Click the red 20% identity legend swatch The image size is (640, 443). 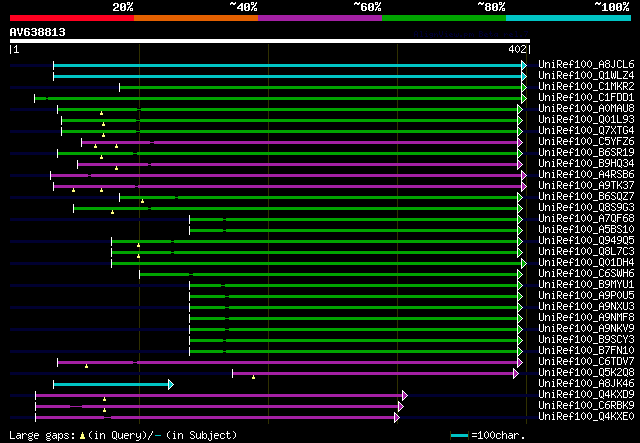point(72,18)
